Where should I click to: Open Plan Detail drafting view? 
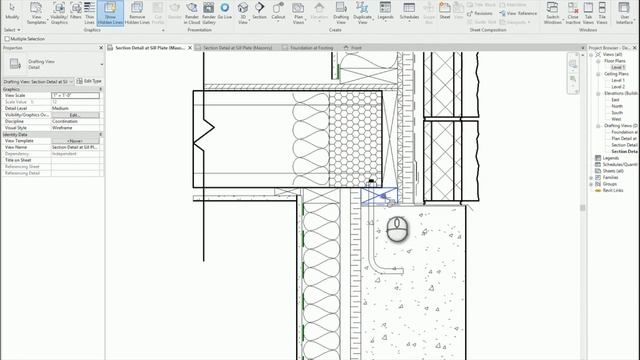624,139
